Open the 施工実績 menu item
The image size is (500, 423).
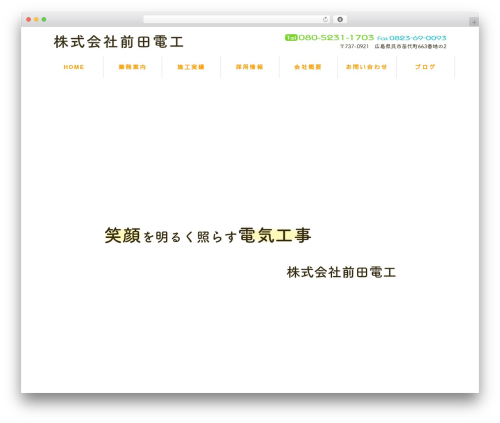[x=191, y=67]
